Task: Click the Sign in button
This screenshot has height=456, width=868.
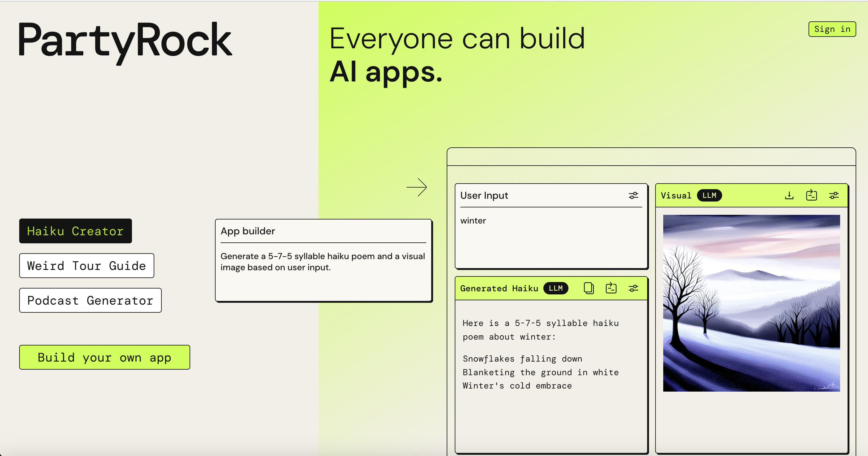Action: pyautogui.click(x=832, y=29)
